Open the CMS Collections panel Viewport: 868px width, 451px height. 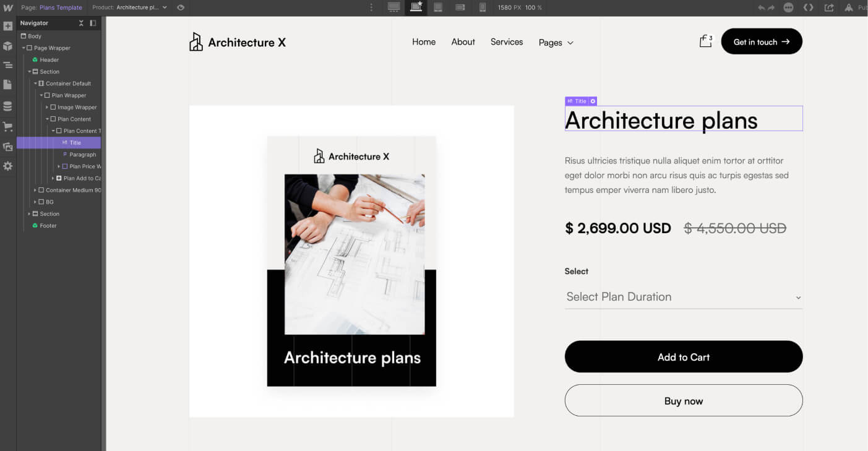coord(8,105)
